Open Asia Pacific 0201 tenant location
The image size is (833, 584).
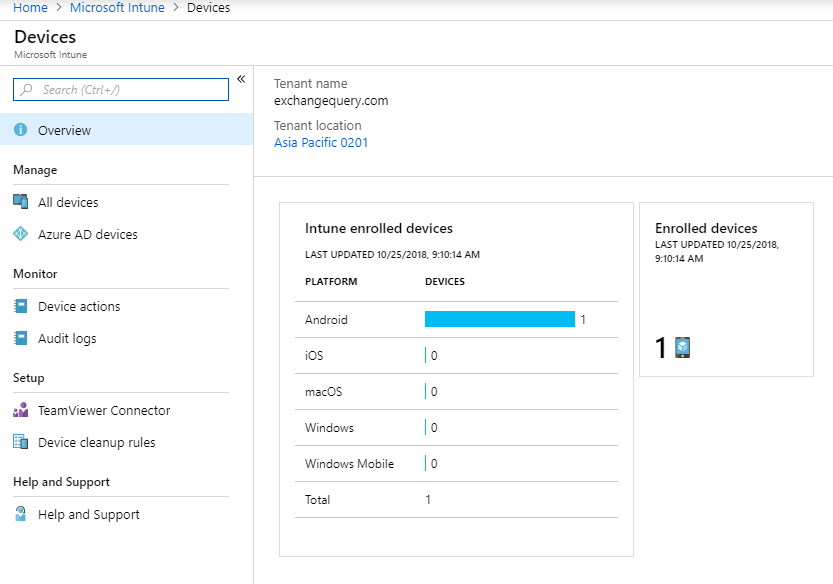321,143
